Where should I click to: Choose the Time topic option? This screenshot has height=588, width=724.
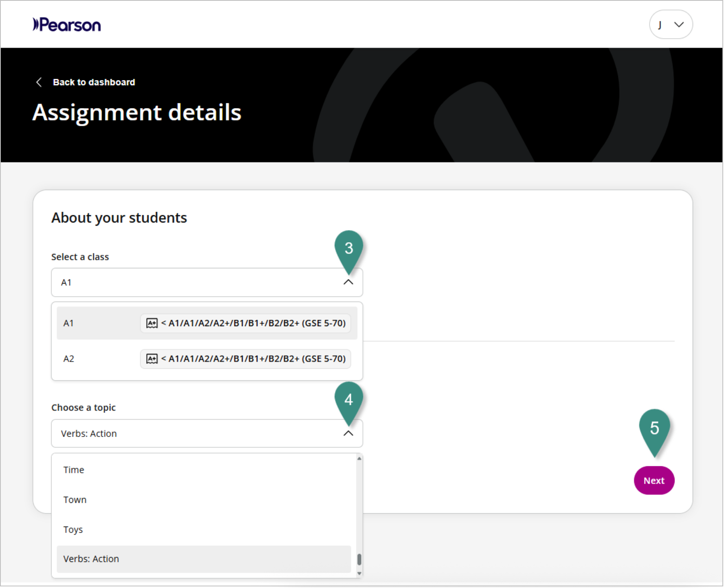(x=74, y=470)
